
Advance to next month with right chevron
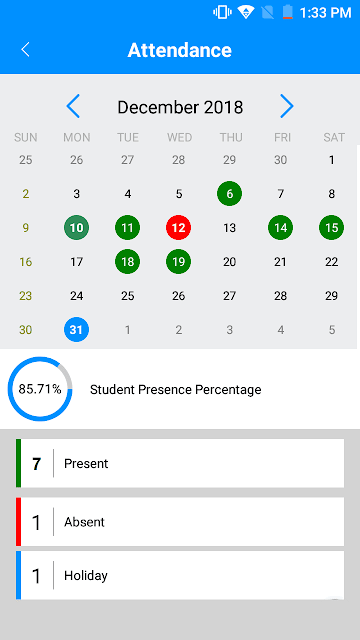pos(287,106)
